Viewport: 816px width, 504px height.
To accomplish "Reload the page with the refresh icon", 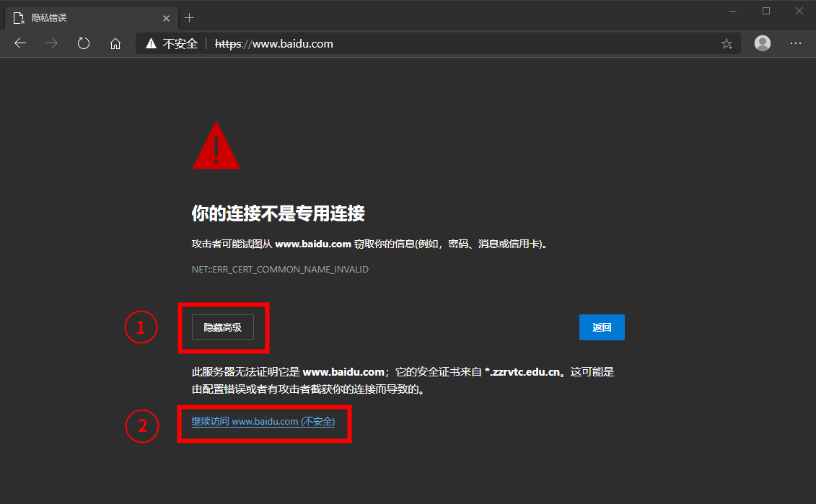I will click(84, 43).
